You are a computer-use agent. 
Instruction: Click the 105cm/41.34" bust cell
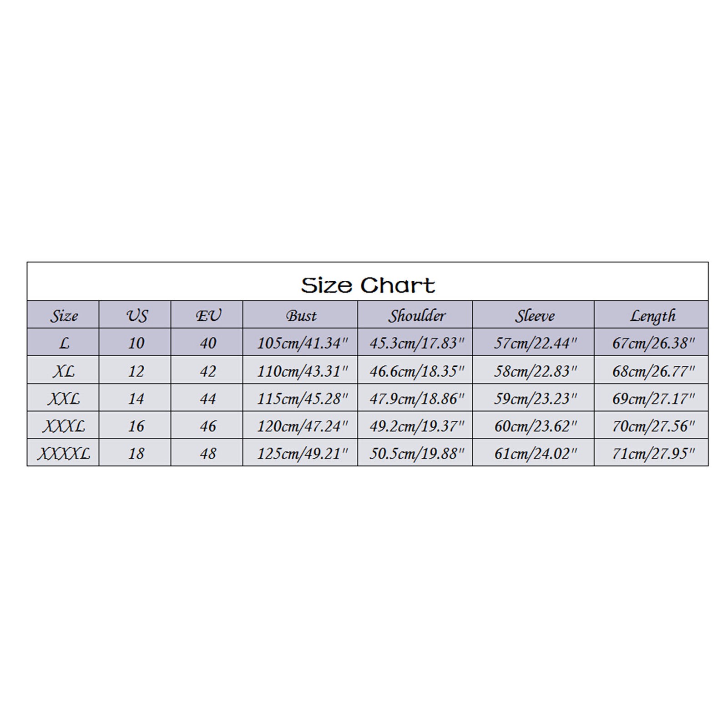click(300, 343)
